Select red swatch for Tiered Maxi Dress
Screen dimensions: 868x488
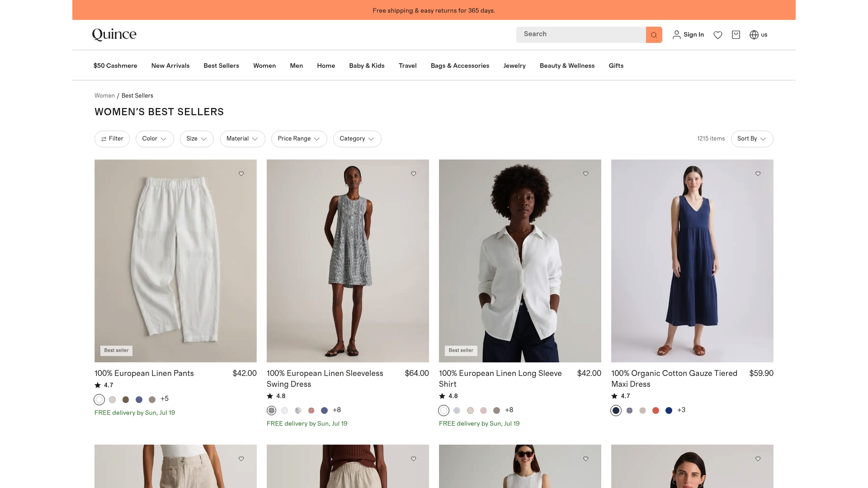tap(656, 410)
